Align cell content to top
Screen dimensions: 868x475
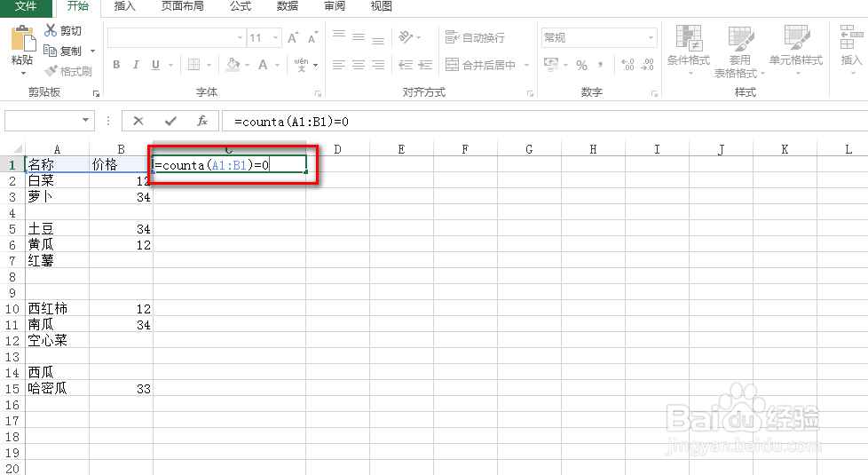[339, 36]
